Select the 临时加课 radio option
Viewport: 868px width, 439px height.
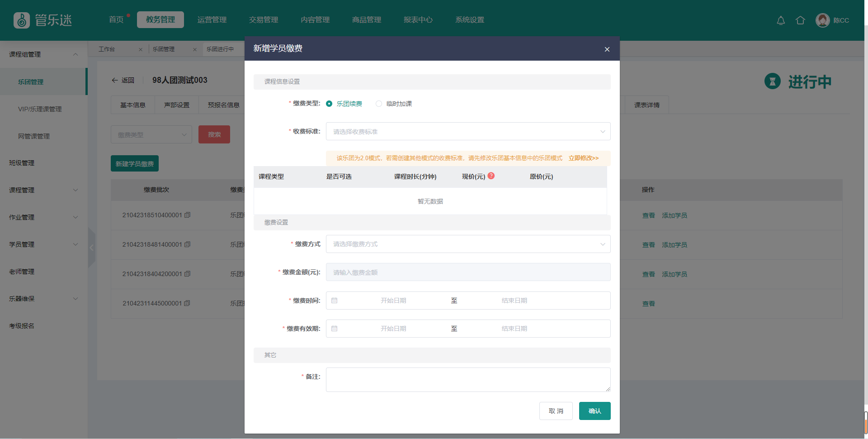(379, 104)
